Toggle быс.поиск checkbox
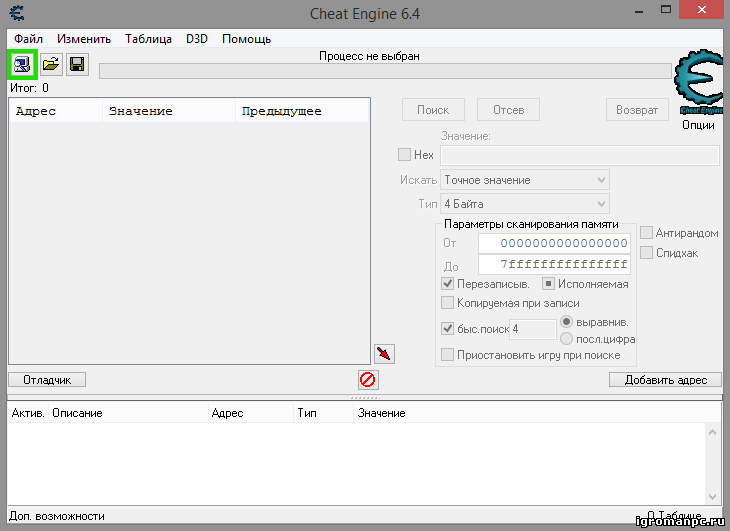 (x=447, y=329)
